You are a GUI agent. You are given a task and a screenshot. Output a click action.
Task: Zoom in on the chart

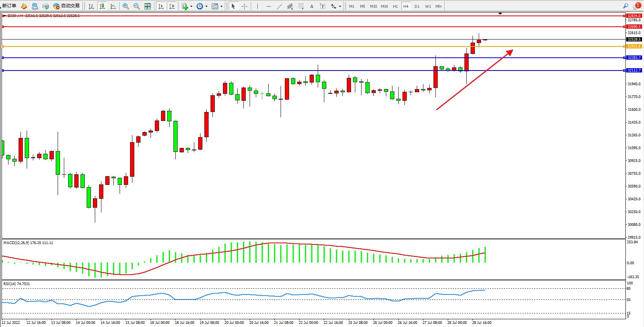[126, 6]
